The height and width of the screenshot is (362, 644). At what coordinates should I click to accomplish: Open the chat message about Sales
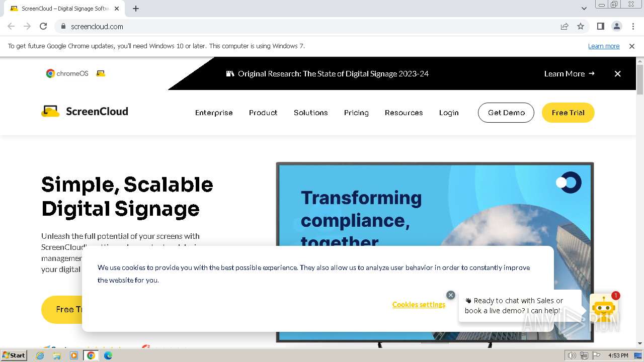pos(520,305)
